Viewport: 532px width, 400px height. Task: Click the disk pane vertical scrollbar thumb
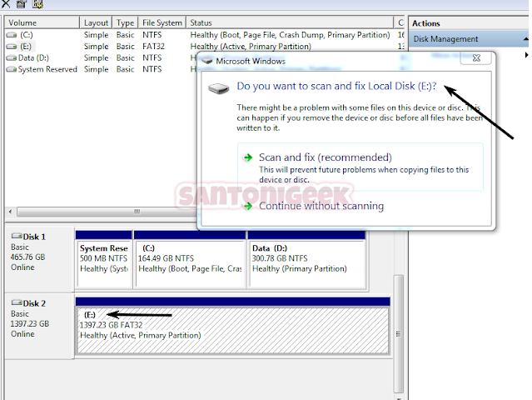(x=398, y=334)
